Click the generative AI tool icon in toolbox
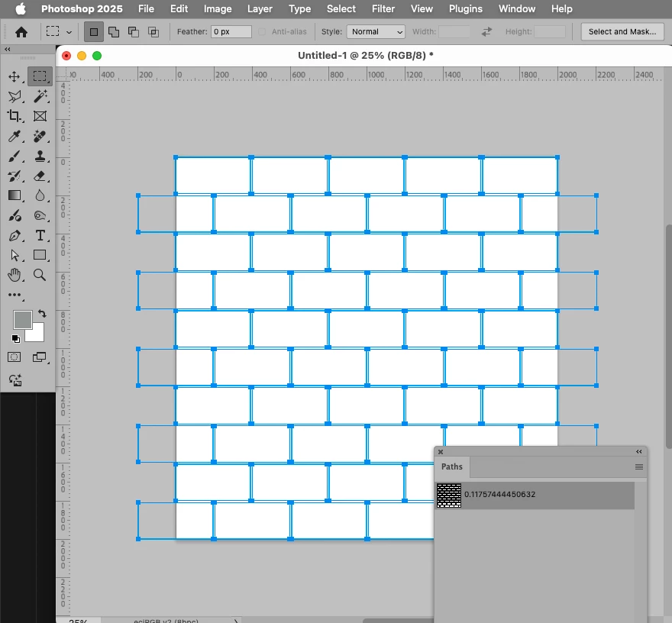The image size is (672, 623). click(x=15, y=380)
